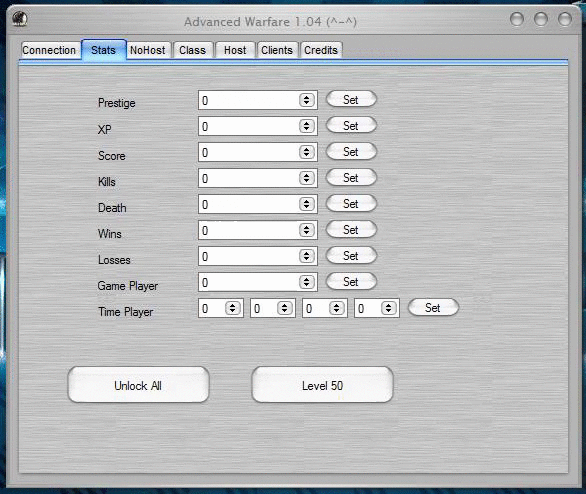586x494 pixels.
Task: Adjust the first Time Player spinner
Action: pos(232,308)
